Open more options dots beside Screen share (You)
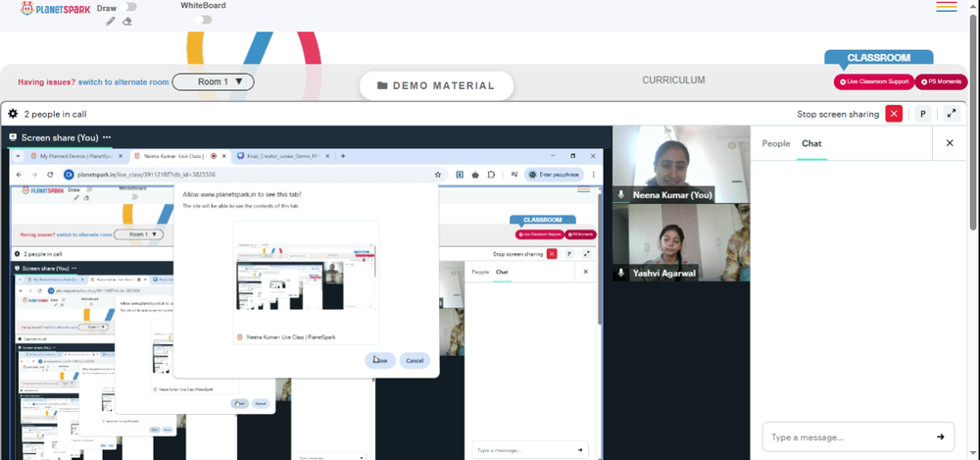The image size is (980, 460). [107, 137]
